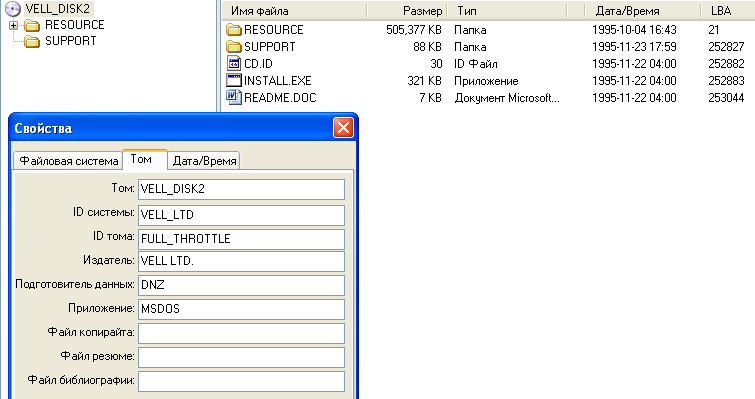Viewport: 755px width, 399px height.
Task: Click the empty Файл библиографии field
Action: (x=241, y=382)
